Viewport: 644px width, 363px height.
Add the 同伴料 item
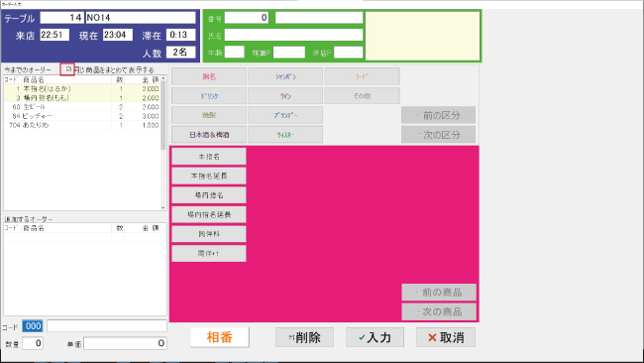(x=209, y=234)
